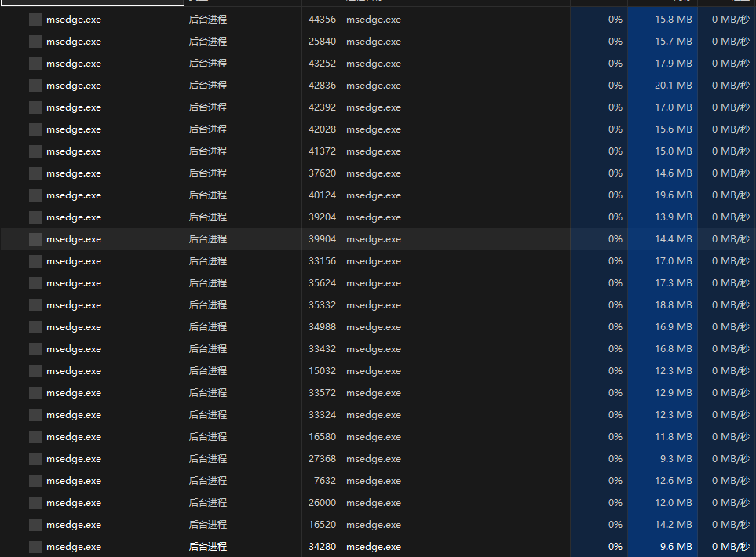Click the 0 MB/秒 cell in PID 39204 row
This screenshot has height=557, width=756.
[730, 217]
